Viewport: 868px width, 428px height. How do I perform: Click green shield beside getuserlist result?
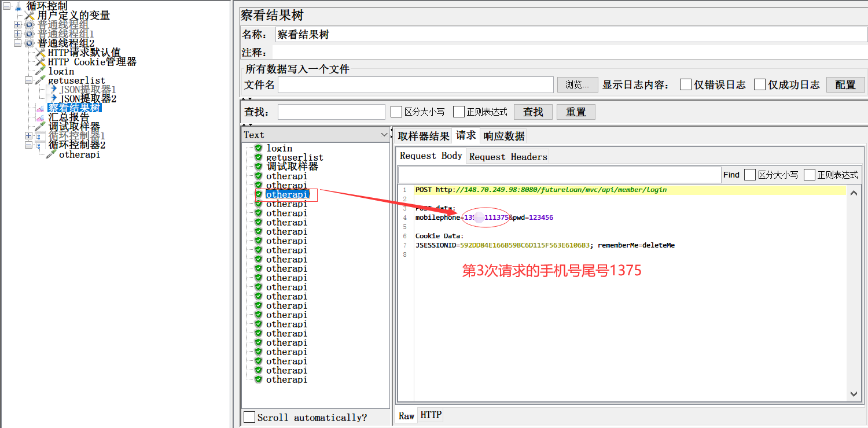coord(259,157)
